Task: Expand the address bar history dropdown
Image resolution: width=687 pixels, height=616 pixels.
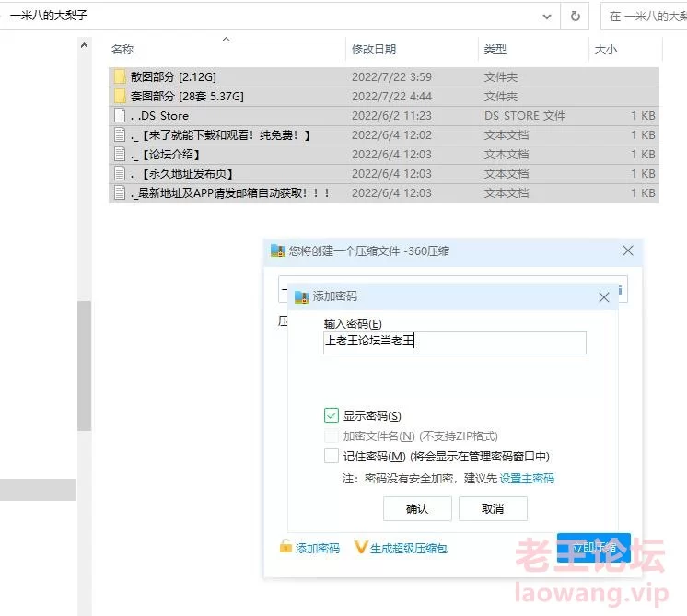Action: (x=548, y=17)
